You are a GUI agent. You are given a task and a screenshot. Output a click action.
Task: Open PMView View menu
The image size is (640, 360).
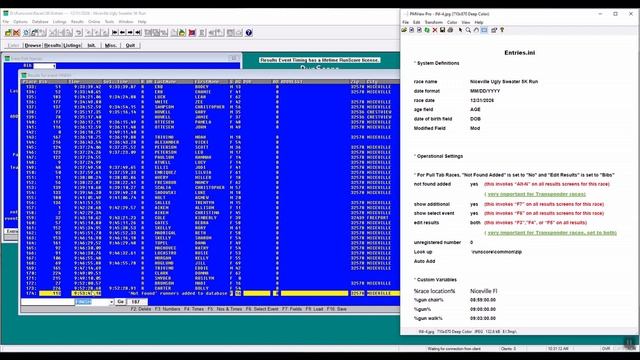tap(466, 22)
